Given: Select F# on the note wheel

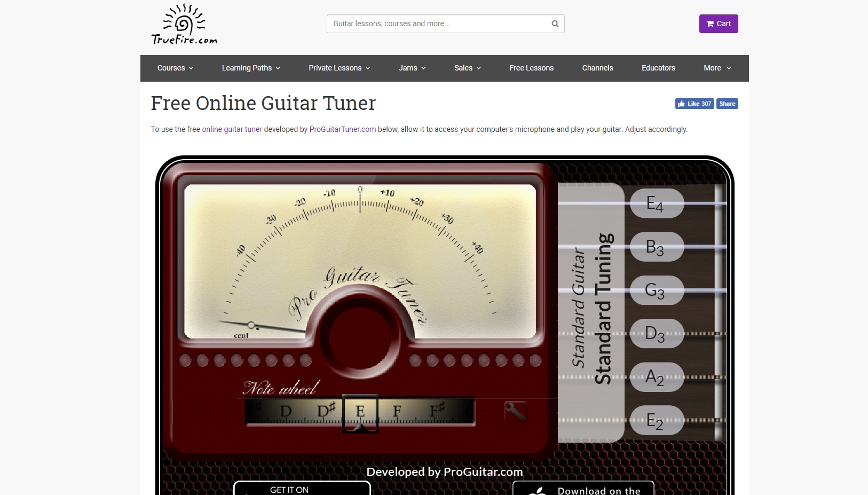Looking at the screenshot, I should coord(437,411).
